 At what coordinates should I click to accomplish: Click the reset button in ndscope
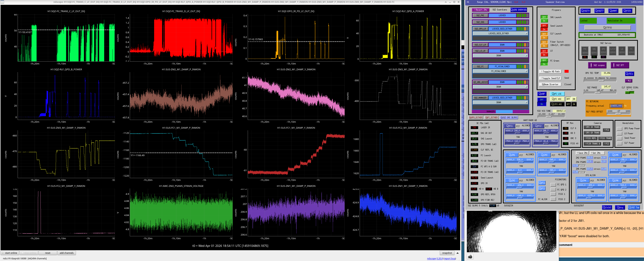[x=48, y=253]
